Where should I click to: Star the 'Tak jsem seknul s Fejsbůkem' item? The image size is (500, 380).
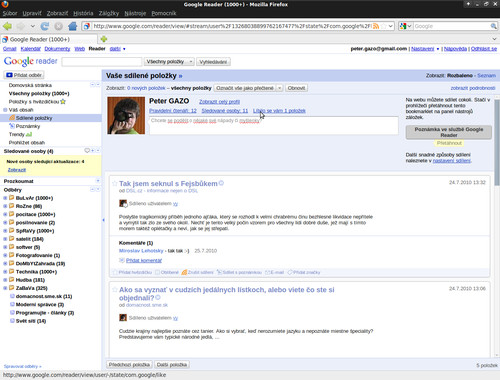[114, 183]
